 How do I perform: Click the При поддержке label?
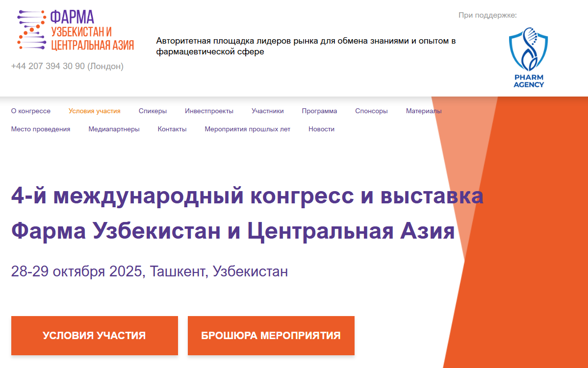pos(487,15)
